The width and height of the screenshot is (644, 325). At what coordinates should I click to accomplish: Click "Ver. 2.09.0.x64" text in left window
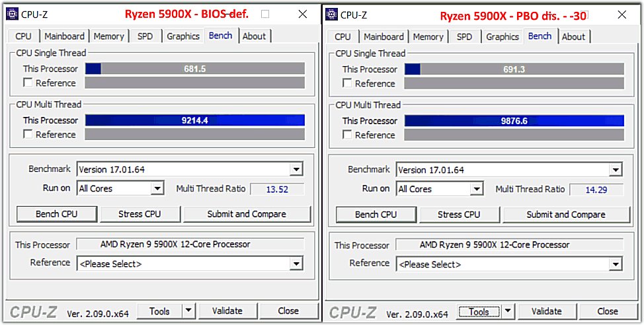[98, 314]
